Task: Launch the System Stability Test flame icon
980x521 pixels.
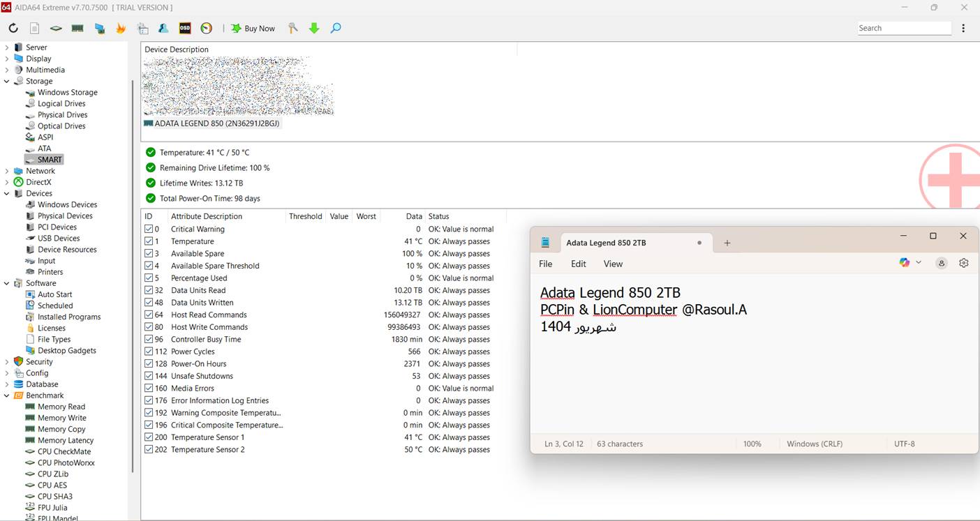Action: point(121,29)
